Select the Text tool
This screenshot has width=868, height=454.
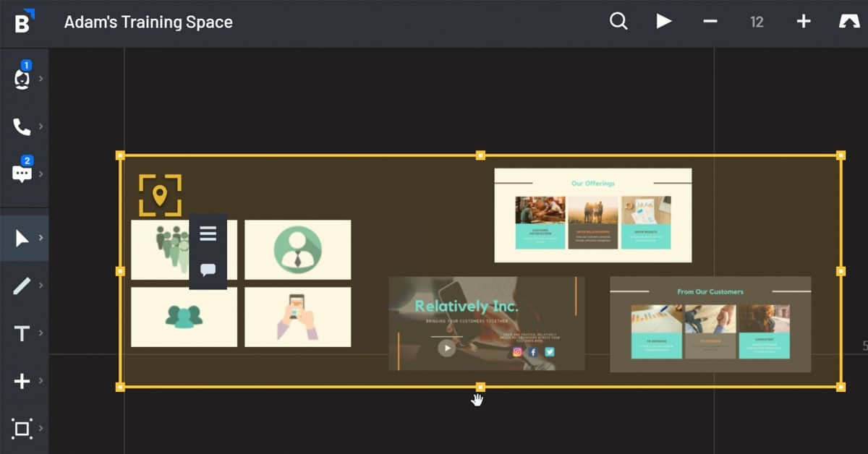pyautogui.click(x=22, y=333)
